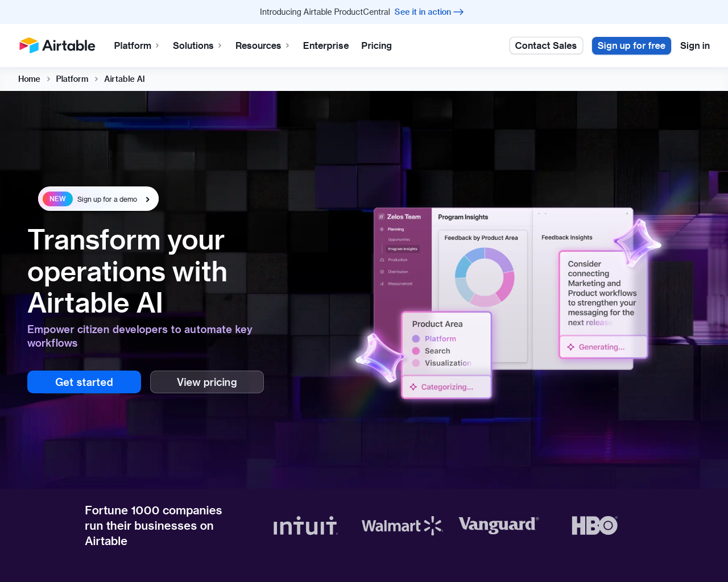Expand the Solutions chevron arrow
728x582 pixels.
(x=220, y=45)
